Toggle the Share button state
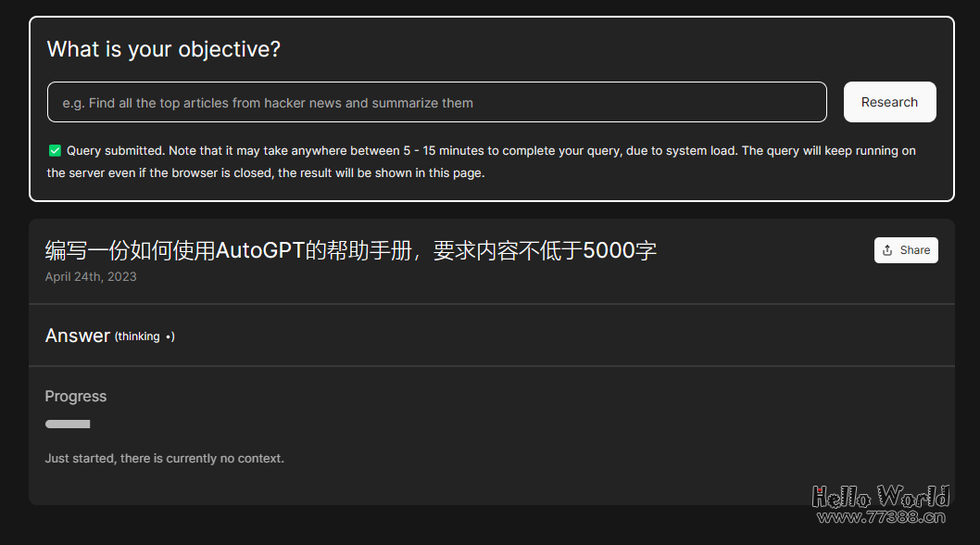 (x=906, y=249)
